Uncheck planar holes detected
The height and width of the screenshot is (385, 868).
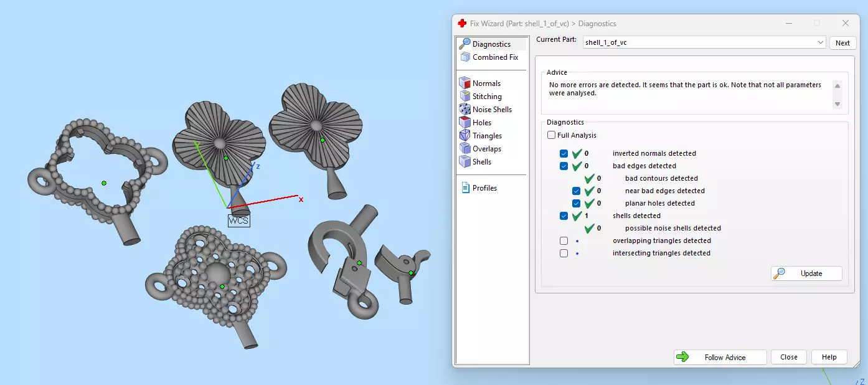pyautogui.click(x=576, y=203)
